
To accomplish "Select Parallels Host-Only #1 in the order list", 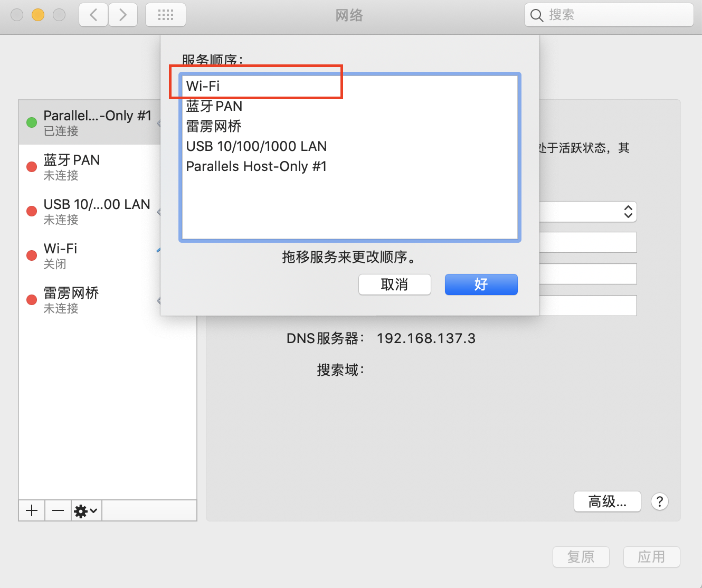I will [x=350, y=166].
